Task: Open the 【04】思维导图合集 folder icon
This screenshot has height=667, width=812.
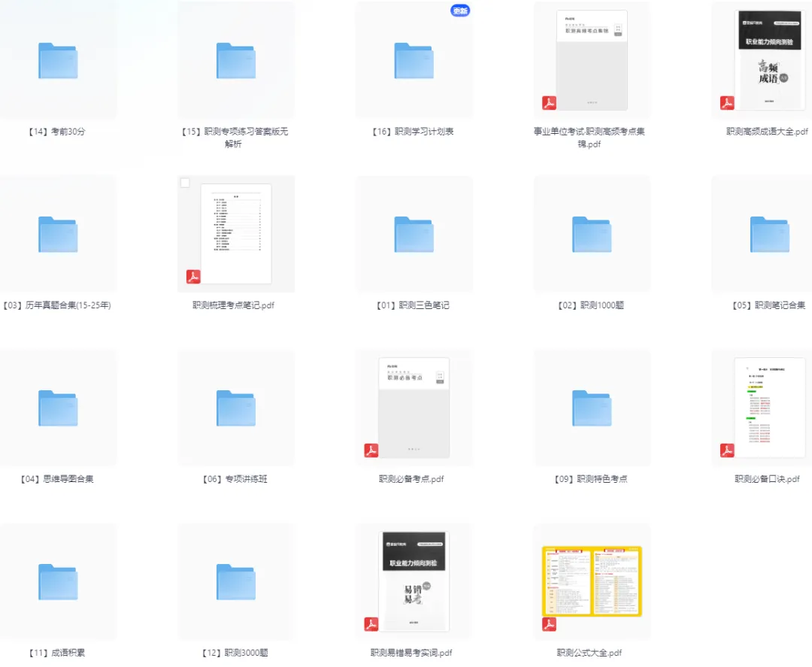Action: coord(58,408)
